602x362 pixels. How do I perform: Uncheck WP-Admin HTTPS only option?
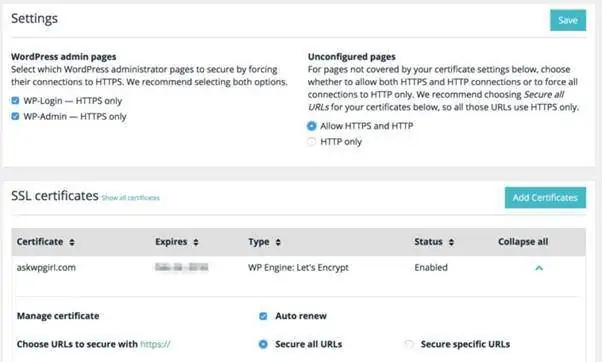(15, 116)
